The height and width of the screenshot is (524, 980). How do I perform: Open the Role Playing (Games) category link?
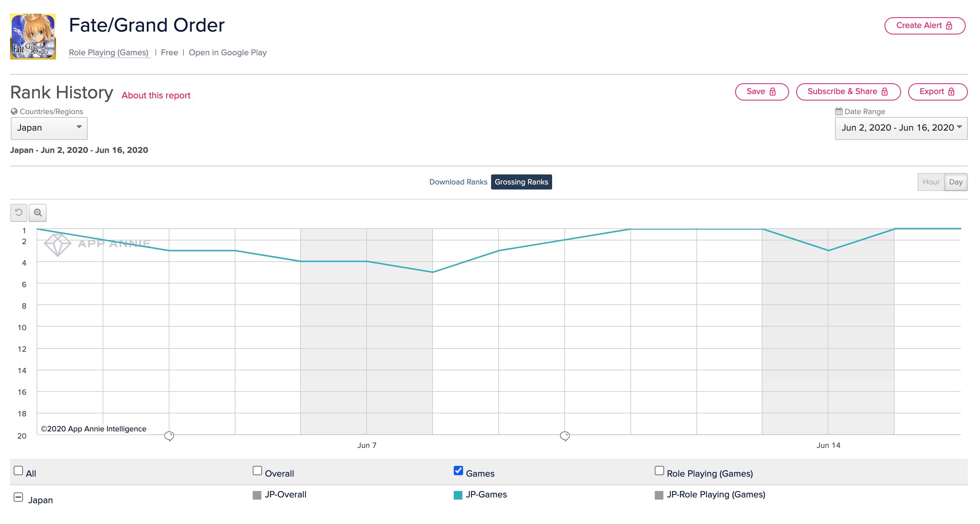(108, 52)
